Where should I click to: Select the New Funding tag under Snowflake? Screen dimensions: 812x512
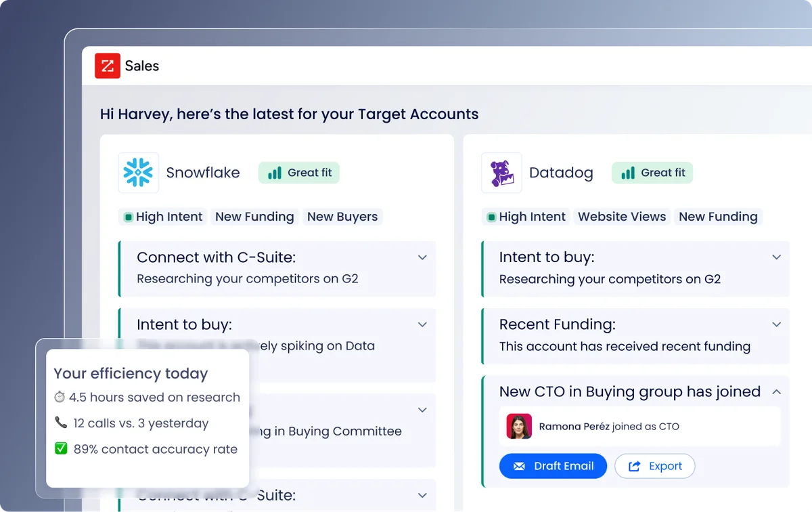[254, 217]
